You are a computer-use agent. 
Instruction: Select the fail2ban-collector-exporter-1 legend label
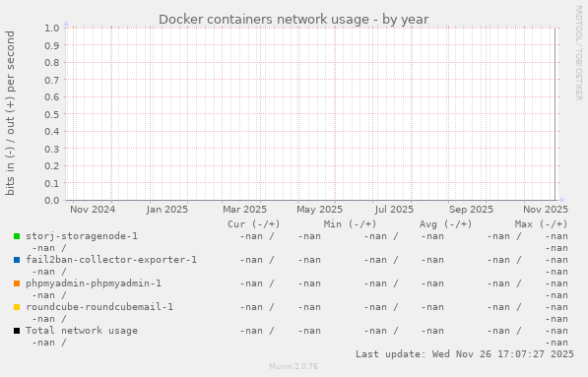[x=111, y=260]
